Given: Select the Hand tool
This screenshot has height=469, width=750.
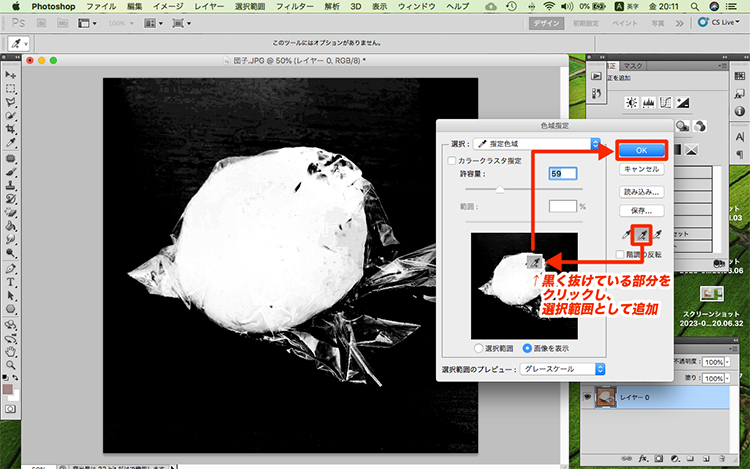Looking at the screenshot, I should click(x=11, y=352).
